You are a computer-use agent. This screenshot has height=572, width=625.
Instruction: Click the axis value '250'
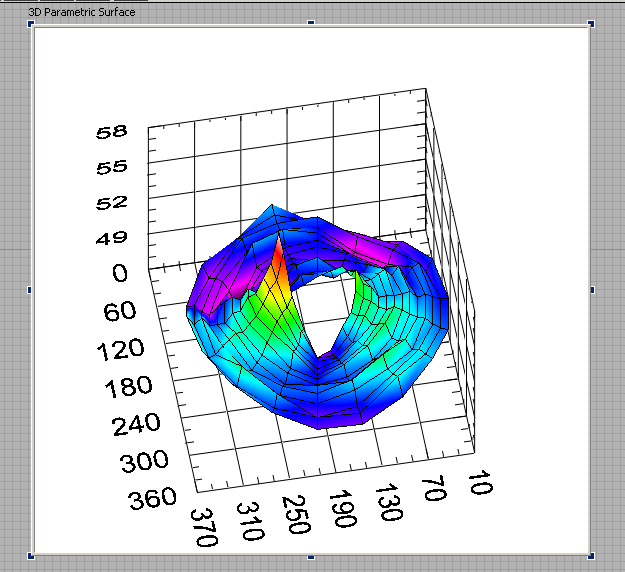pyautogui.click(x=296, y=515)
